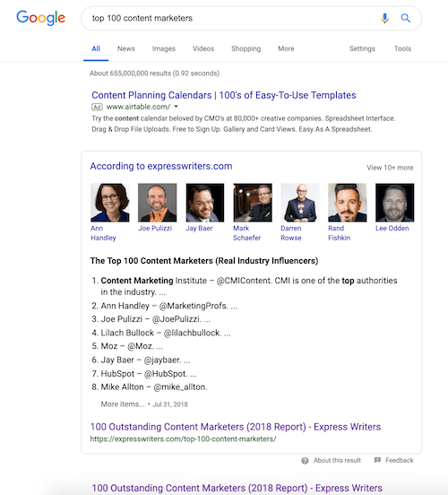The width and height of the screenshot is (448, 495).
Task: Click the 'Jul 31, 2018' date text
Action: tap(170, 404)
